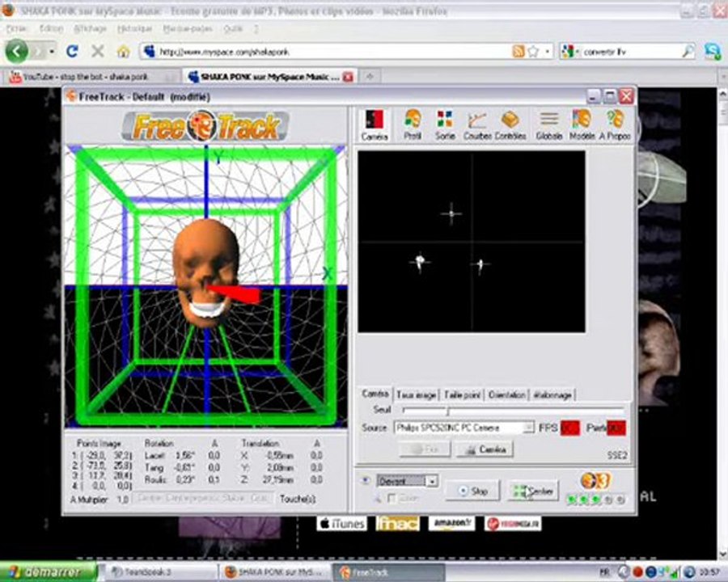Open the Sortie output icon
The width and height of the screenshot is (728, 582).
444,124
